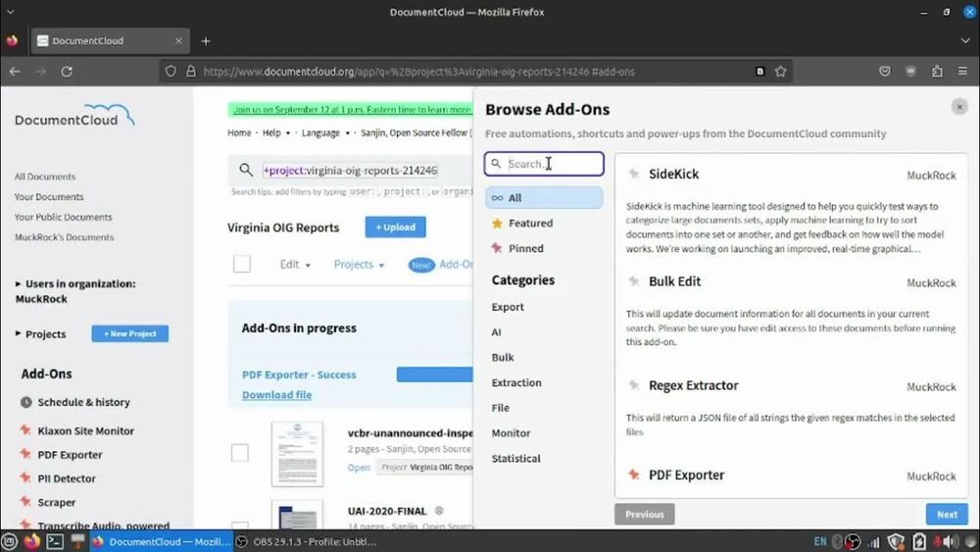Select the vcbr-unannounced-inspe document checkbox
Screen dimensions: 980x552
[240, 453]
